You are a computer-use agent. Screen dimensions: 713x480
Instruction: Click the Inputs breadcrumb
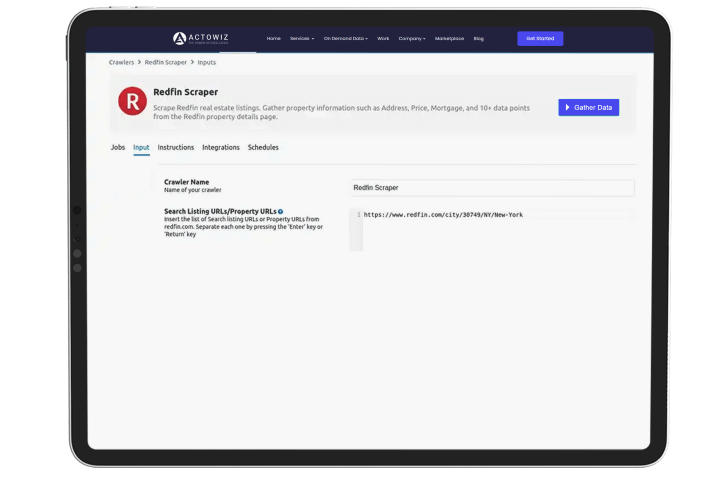point(206,62)
